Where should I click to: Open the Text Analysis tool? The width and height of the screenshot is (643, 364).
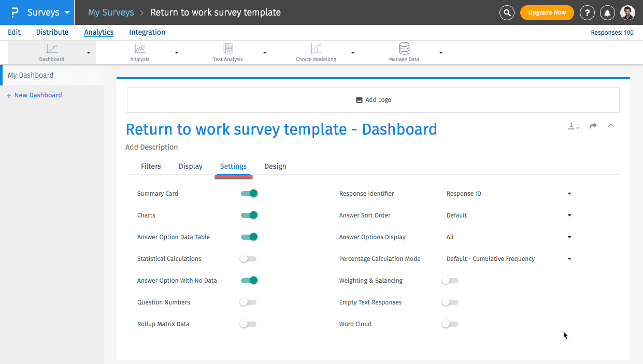(x=227, y=48)
